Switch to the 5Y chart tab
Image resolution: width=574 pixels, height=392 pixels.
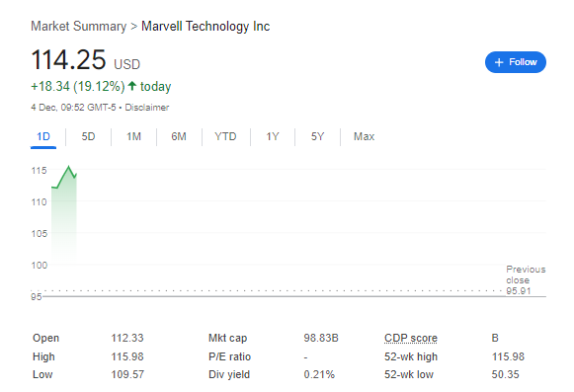(317, 136)
